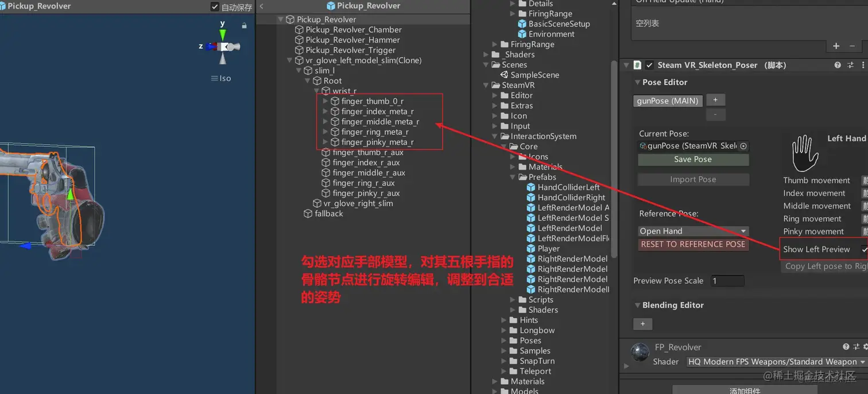Uncheck Show Left Preview
This screenshot has height=394, width=868.
(864, 249)
